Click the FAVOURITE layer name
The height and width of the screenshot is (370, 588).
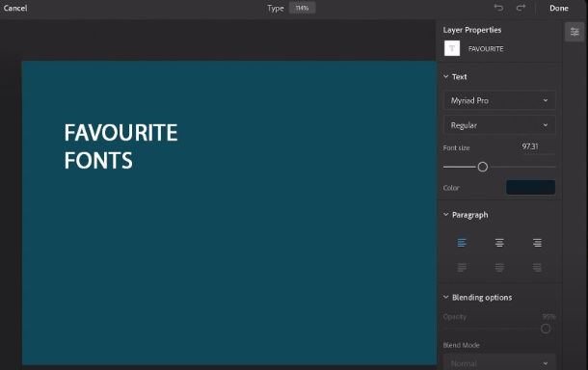coord(486,49)
